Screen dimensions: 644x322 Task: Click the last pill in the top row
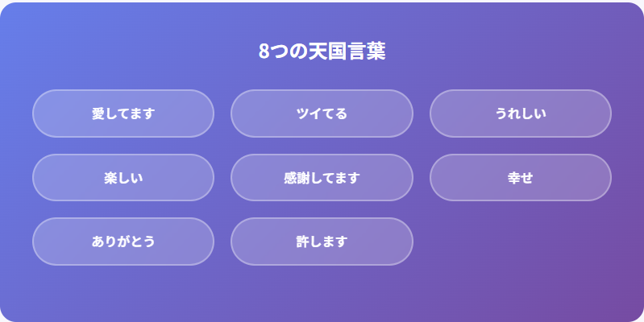coord(521,114)
